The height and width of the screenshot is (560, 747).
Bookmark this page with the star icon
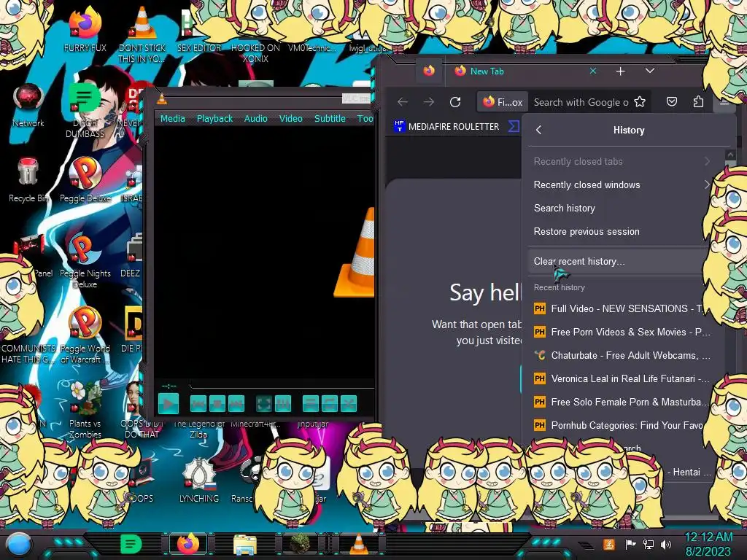point(640,102)
